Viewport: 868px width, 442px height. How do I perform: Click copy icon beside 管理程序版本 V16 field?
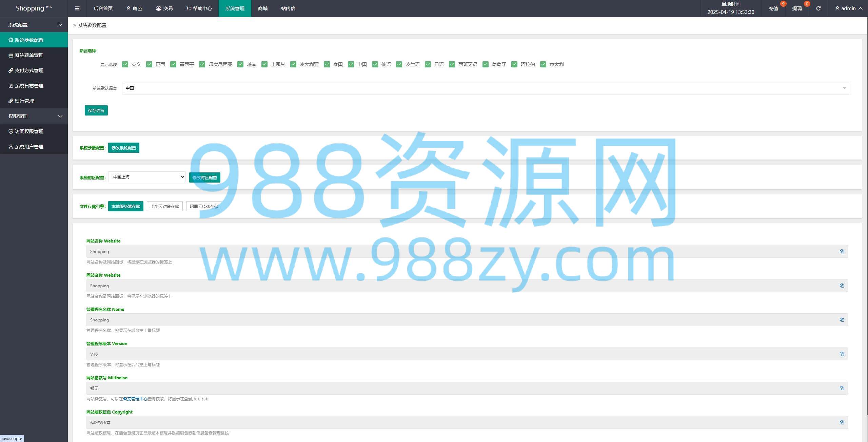pyautogui.click(x=842, y=354)
